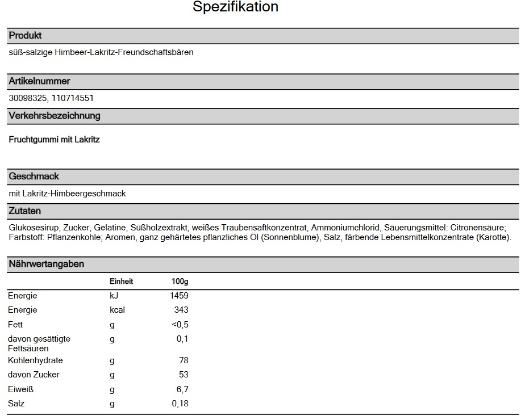
Task: Select the Nährwertangaben section header
Action: click(x=47, y=264)
